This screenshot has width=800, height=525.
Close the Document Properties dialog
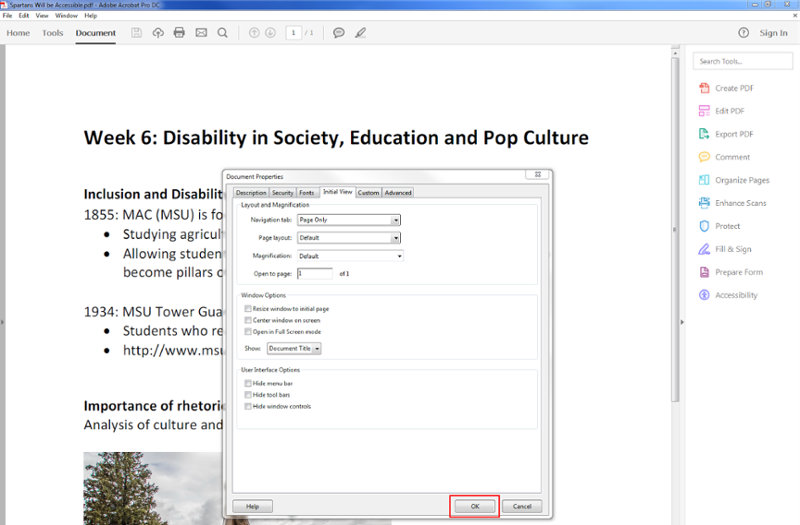tap(537, 174)
